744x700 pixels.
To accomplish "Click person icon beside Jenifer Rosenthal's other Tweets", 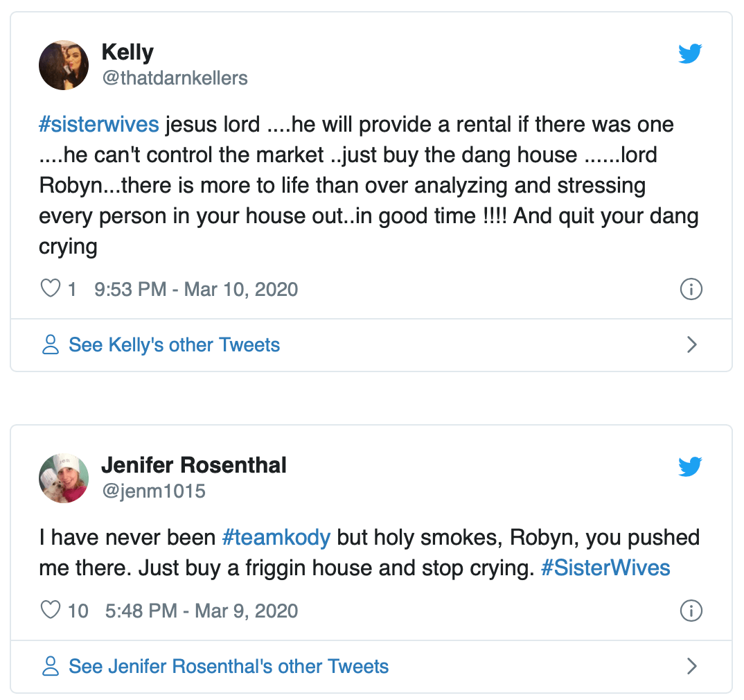I will [51, 667].
